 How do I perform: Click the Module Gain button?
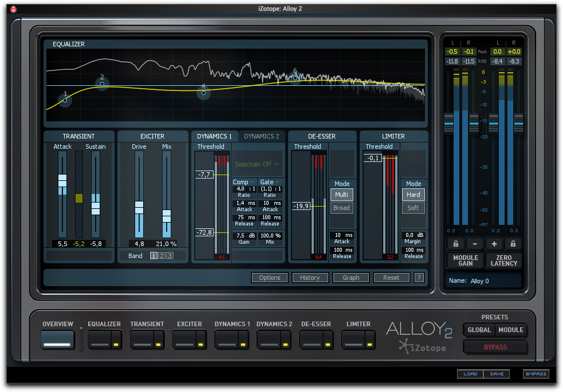pyautogui.click(x=465, y=260)
